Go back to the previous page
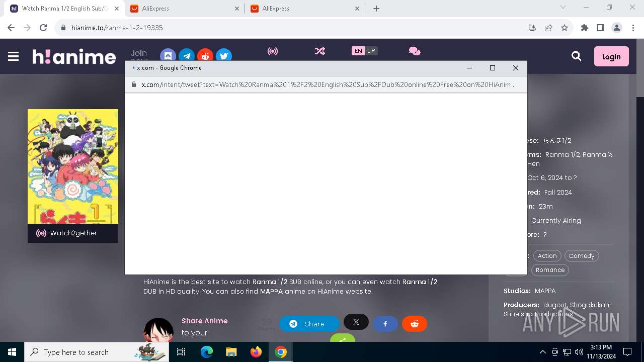Viewport: 644px width, 362px height. pos(11,28)
